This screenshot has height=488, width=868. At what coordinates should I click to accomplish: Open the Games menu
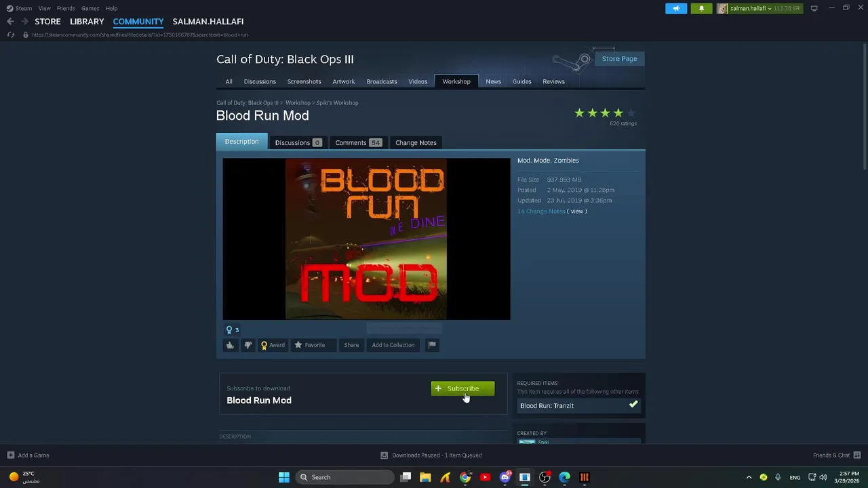90,8
